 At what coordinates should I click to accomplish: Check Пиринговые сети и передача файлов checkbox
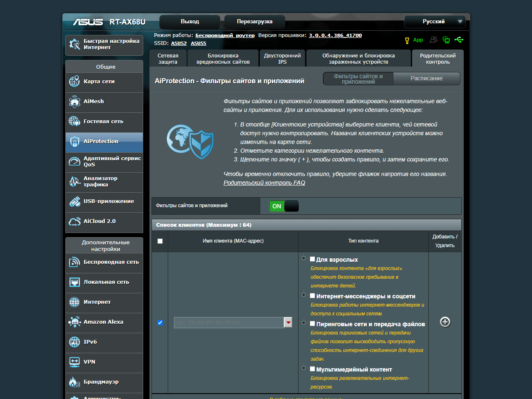click(312, 323)
